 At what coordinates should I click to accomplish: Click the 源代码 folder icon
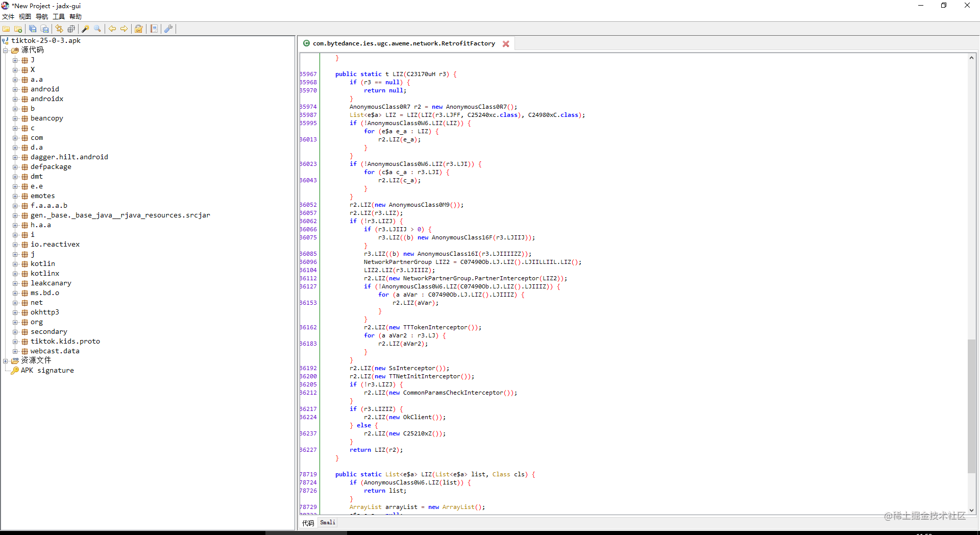(15, 50)
